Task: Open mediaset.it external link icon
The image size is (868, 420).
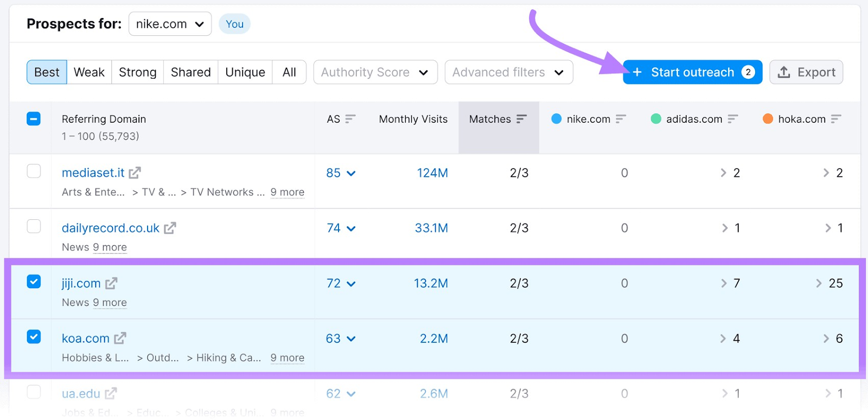Action: coord(135,173)
